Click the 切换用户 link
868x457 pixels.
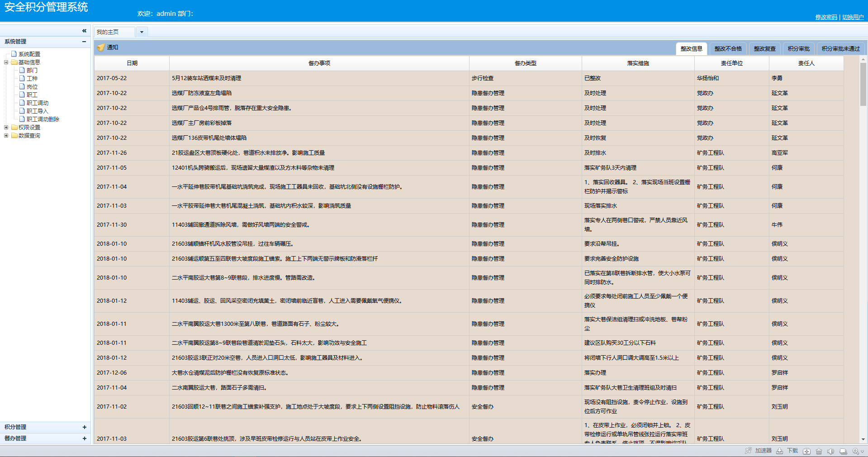coord(853,17)
